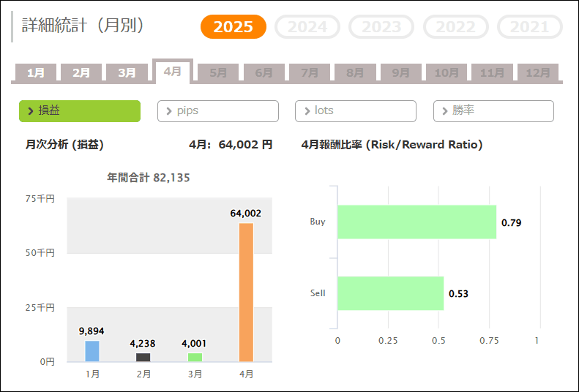Click the green 3月 bar 4,001
This screenshot has width=579, height=392.
point(195,358)
